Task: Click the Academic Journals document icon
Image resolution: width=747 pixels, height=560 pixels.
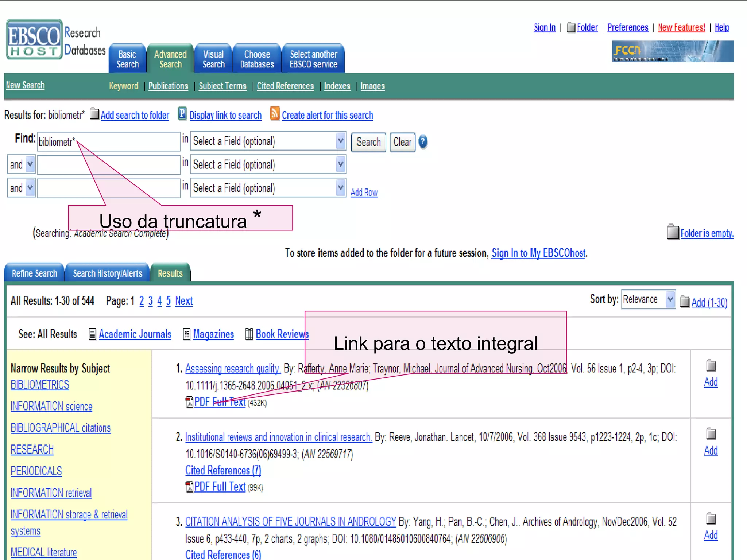Action: 93,334
